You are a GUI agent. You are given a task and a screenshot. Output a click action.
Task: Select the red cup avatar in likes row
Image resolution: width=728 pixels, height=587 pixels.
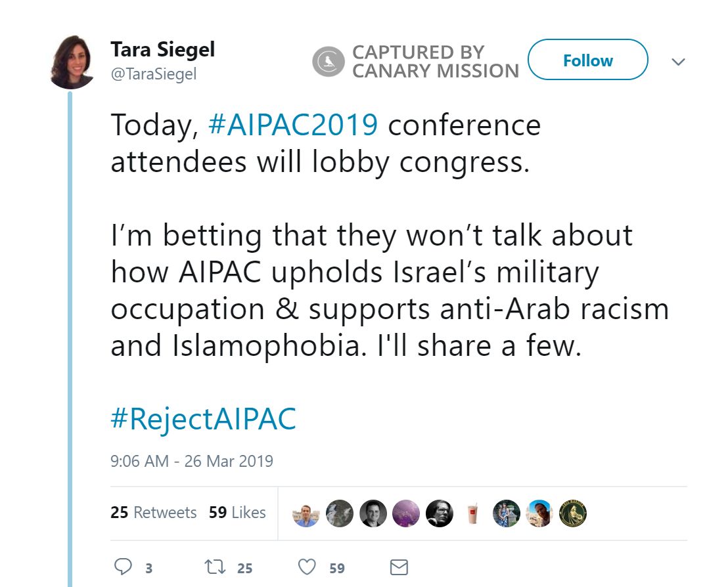click(472, 513)
